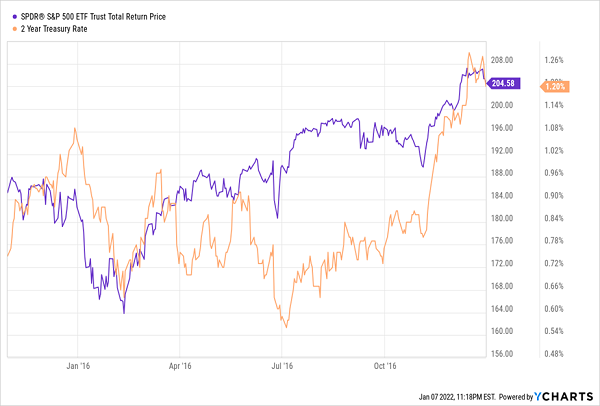Click the Apr '16 axis label
Image resolution: width=600 pixels, height=406 pixels.
click(180, 366)
